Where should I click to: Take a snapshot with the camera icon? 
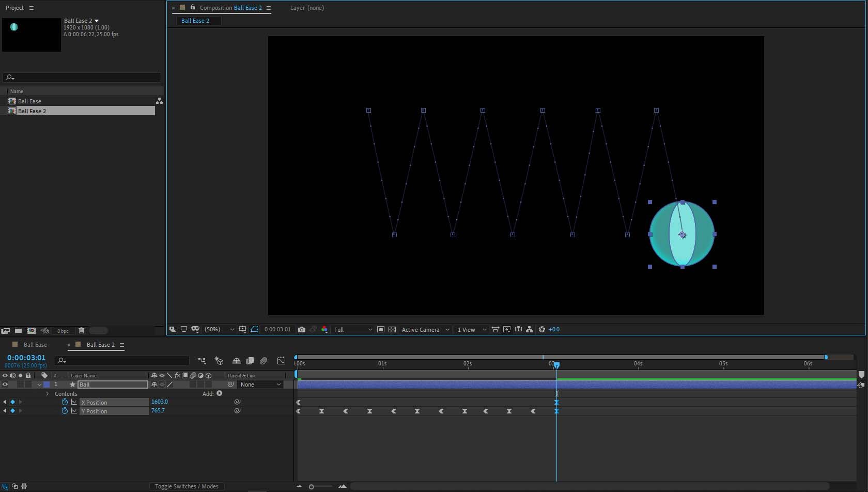pyautogui.click(x=302, y=329)
